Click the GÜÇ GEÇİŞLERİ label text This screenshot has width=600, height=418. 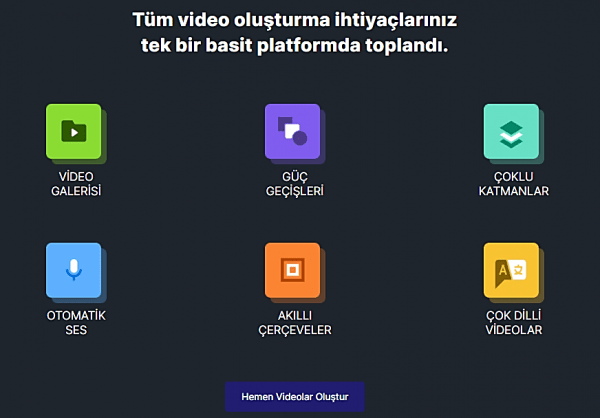pyautogui.click(x=295, y=184)
